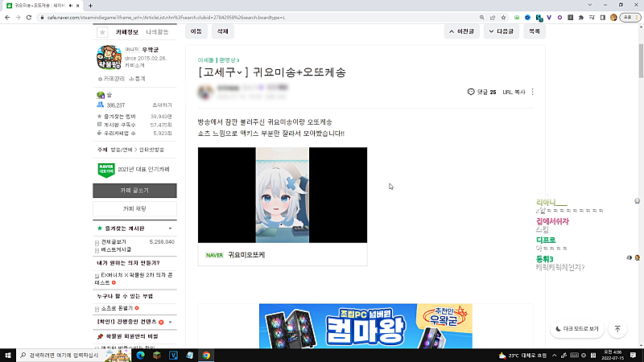The height and width of the screenshot is (362, 644).
Task: Click the scroll-to-top arrow button
Action: pyautogui.click(x=617, y=329)
